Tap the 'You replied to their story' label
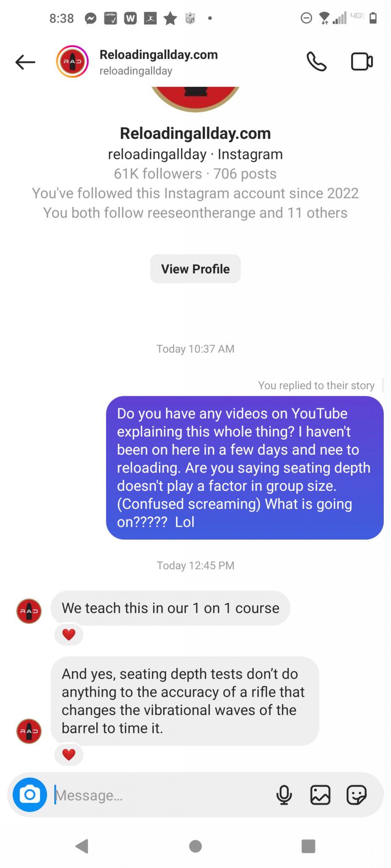 click(x=316, y=385)
